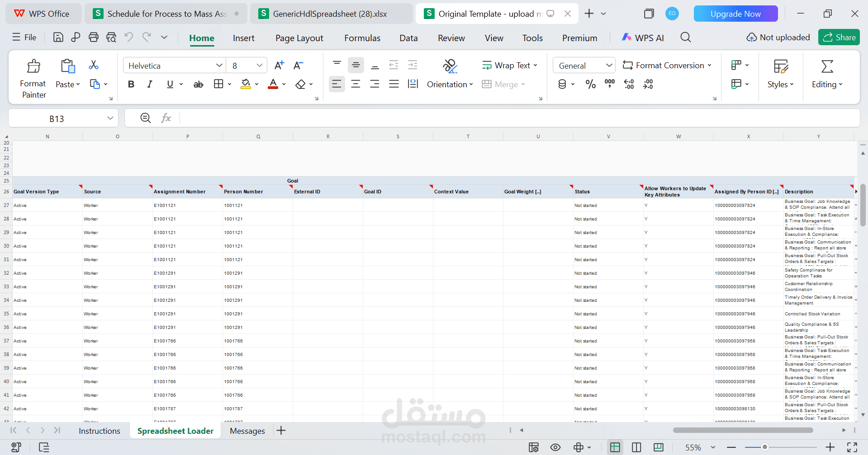Open Orientation dropdown

point(450,84)
